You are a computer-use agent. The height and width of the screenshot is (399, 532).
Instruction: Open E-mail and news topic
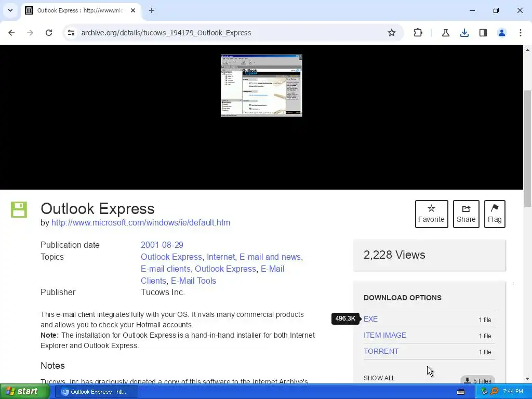pyautogui.click(x=270, y=257)
